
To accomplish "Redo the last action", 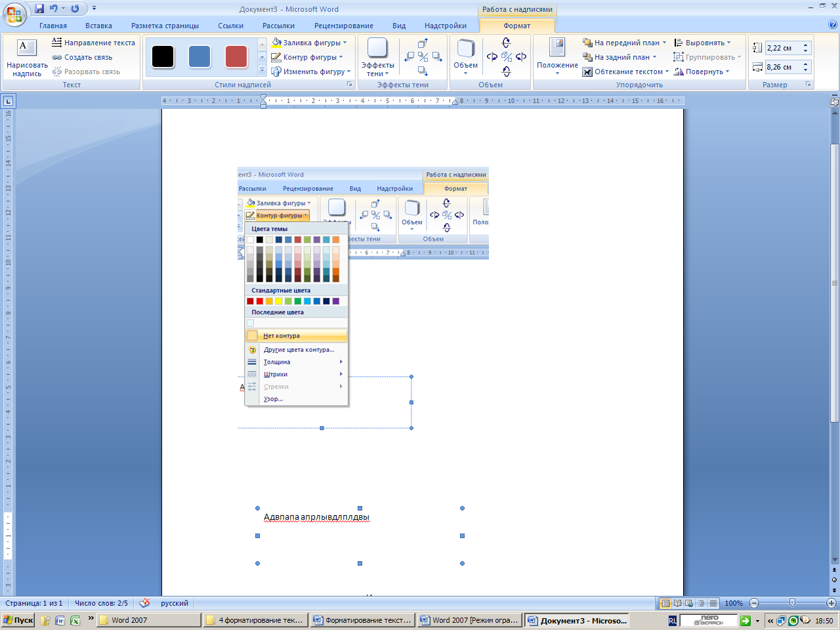I will (x=75, y=9).
